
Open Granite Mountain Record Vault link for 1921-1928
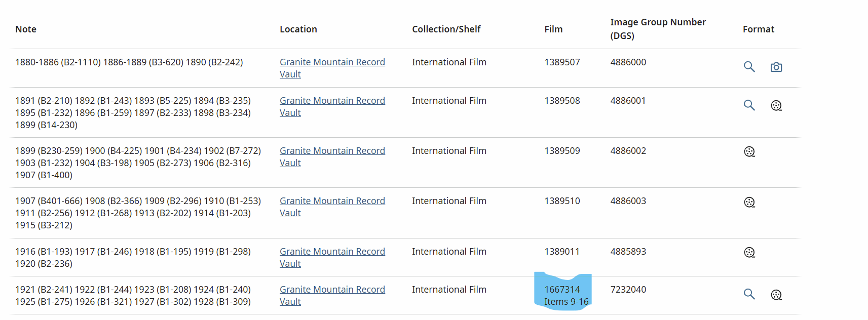(332, 296)
